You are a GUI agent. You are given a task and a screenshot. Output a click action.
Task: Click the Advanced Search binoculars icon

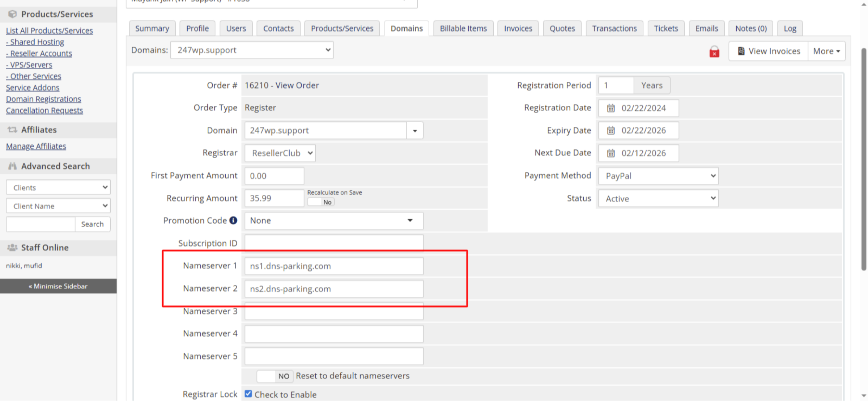(13, 166)
